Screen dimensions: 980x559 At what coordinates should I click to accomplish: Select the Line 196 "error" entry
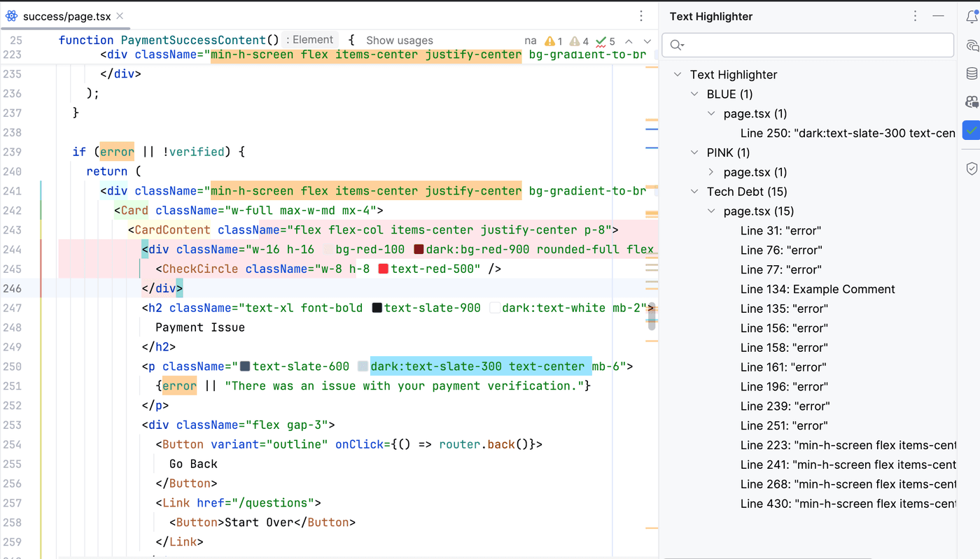click(784, 387)
